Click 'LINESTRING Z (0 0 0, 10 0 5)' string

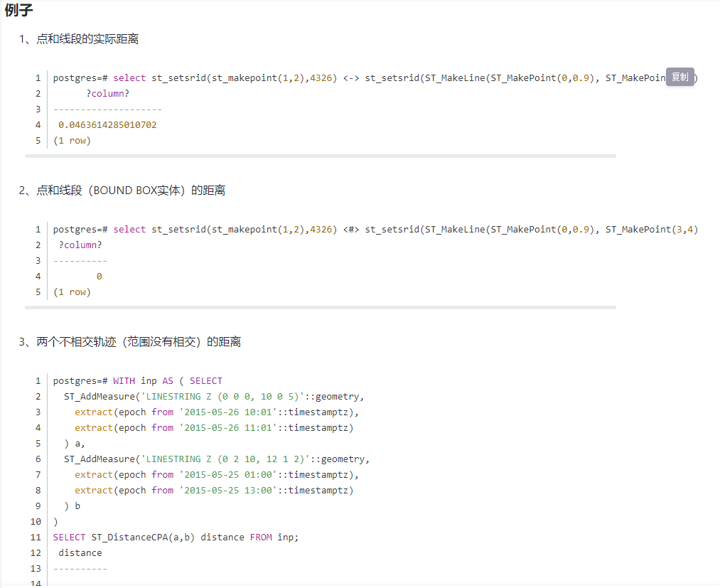coord(222,397)
